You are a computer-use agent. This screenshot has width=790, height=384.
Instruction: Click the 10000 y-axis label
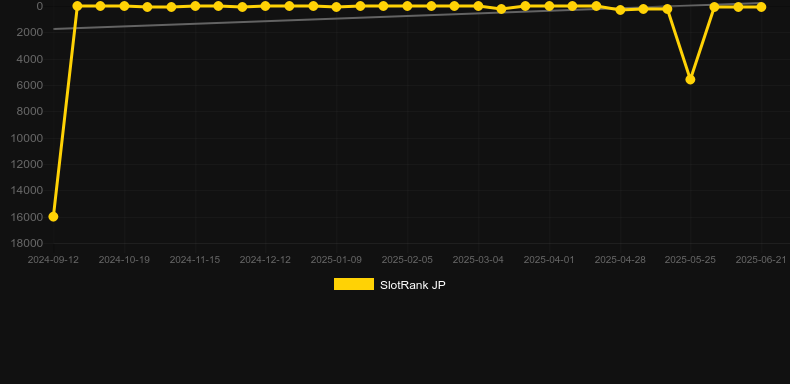click(30, 138)
